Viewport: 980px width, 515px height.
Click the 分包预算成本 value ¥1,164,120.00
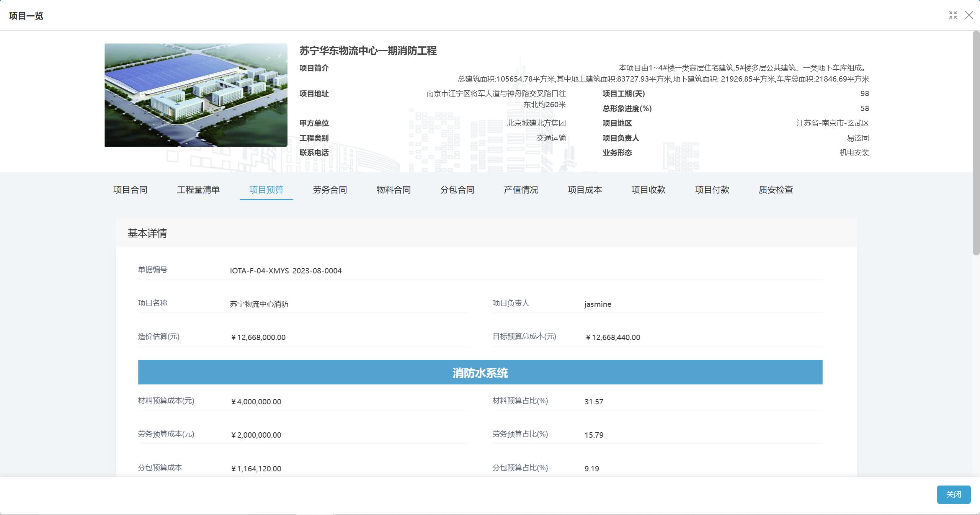256,469
